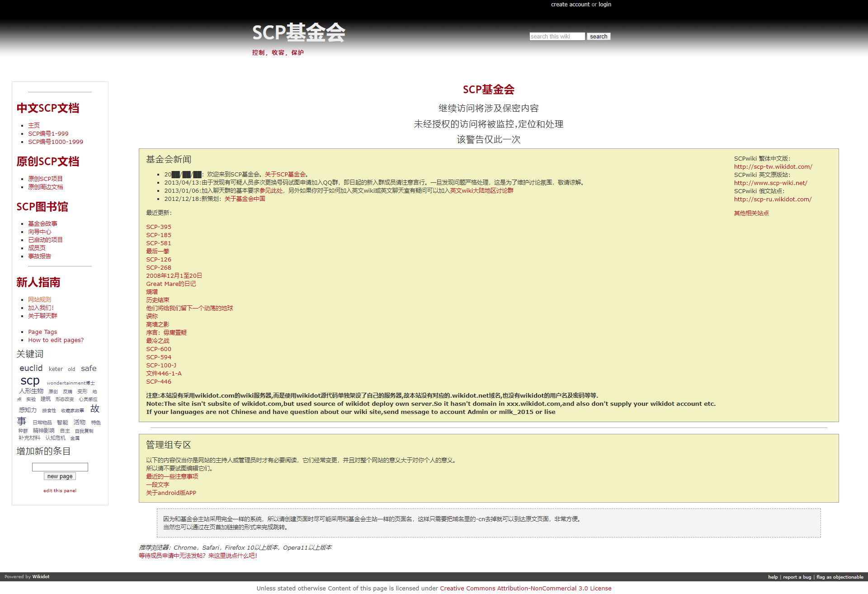The image size is (868, 594).
Task: Click the new page button
Action: tap(60, 476)
